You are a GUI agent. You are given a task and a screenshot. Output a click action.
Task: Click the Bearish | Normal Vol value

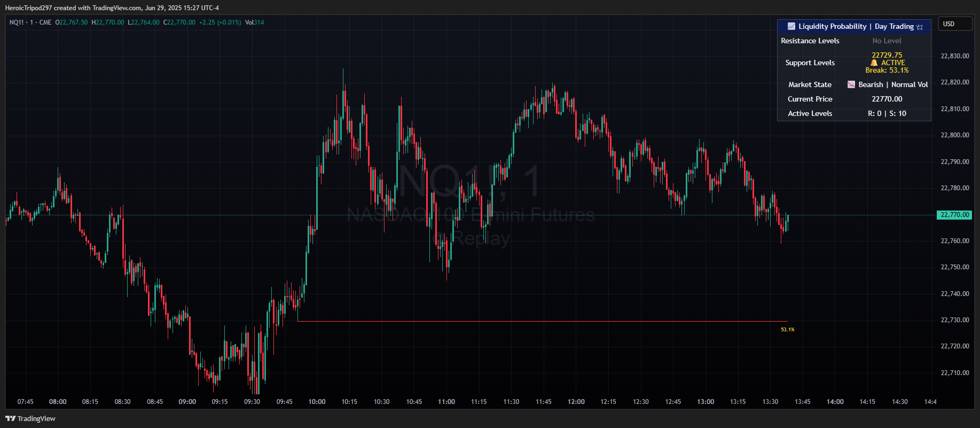(893, 84)
